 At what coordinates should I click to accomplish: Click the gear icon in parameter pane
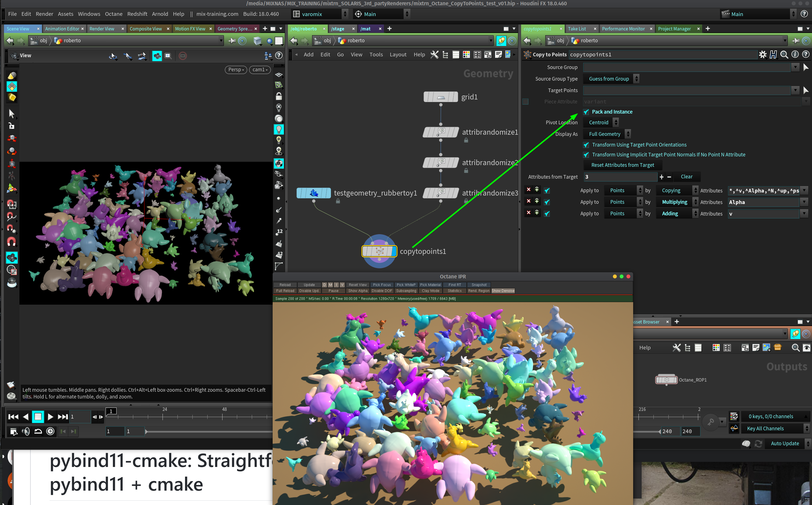click(763, 54)
